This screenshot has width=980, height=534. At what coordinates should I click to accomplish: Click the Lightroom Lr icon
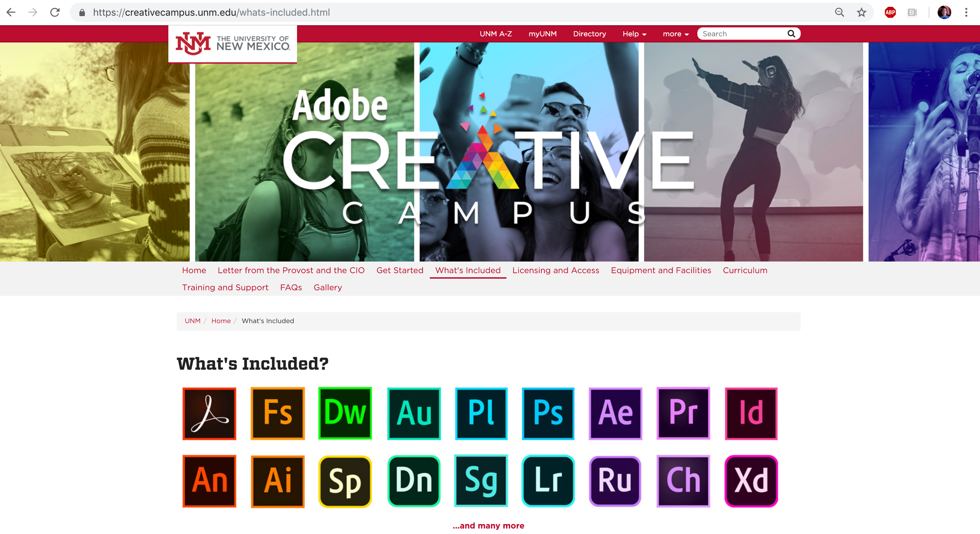[548, 481]
